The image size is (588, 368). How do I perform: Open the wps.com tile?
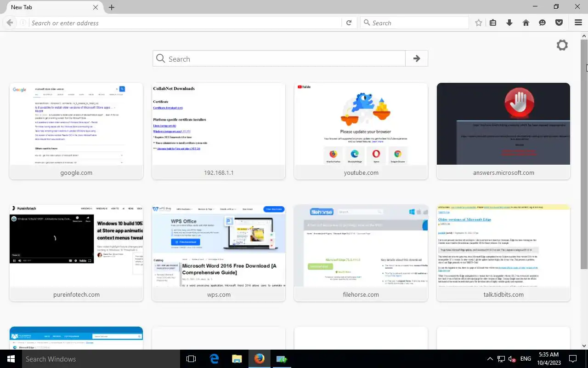pyautogui.click(x=219, y=253)
